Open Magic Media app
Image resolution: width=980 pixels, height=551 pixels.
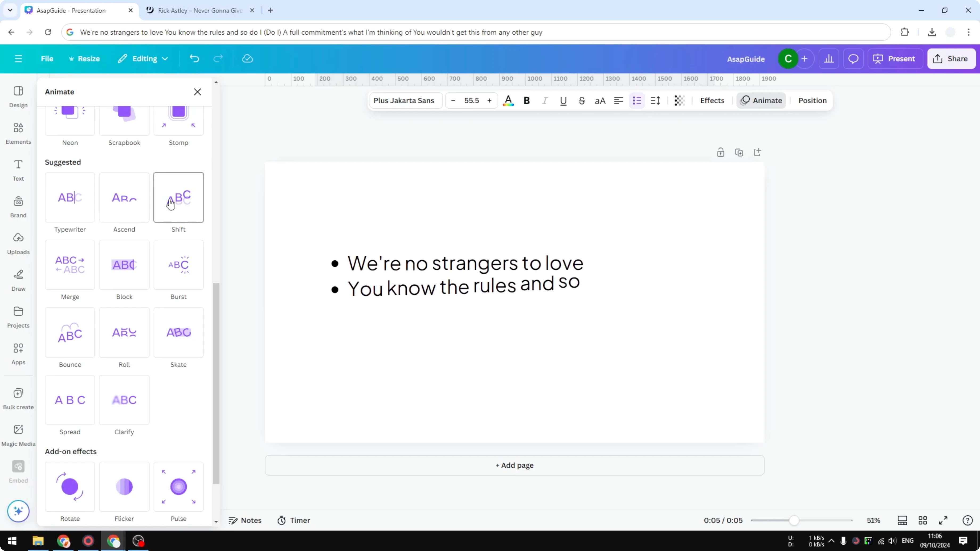click(18, 436)
